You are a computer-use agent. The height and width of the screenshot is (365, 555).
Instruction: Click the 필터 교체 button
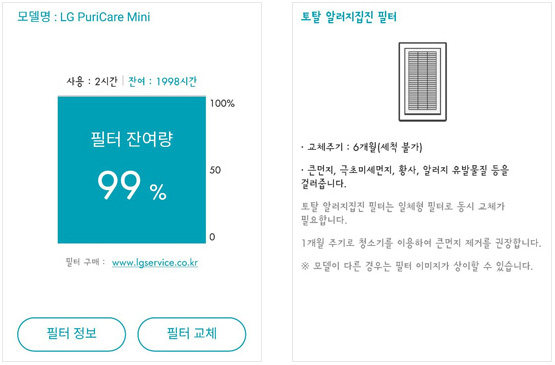click(191, 334)
